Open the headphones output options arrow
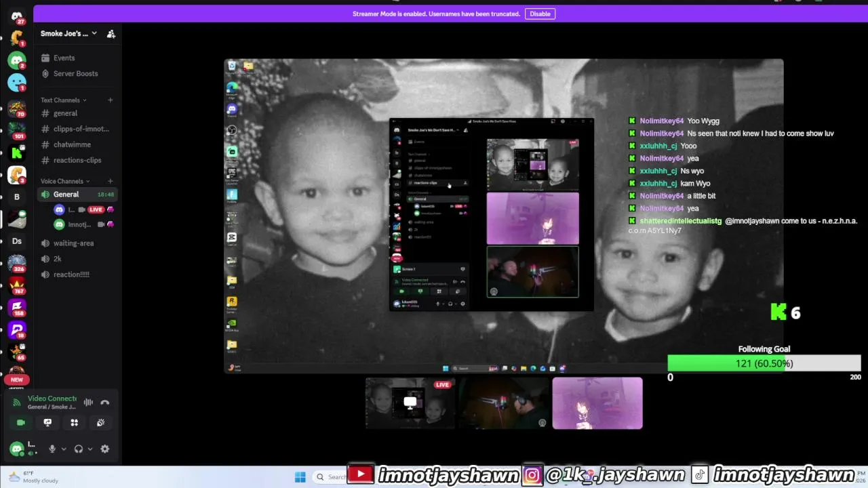 click(x=90, y=449)
